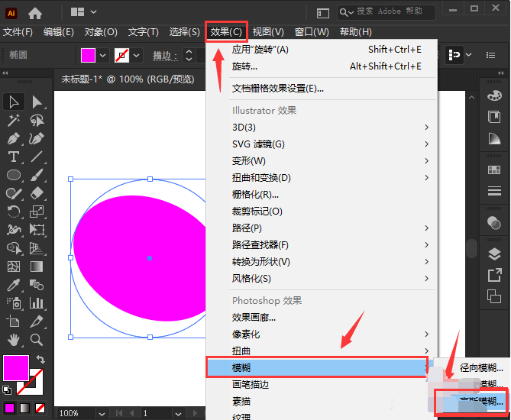The image size is (511, 420).
Task: Select the Type tool
Action: pos(14,157)
